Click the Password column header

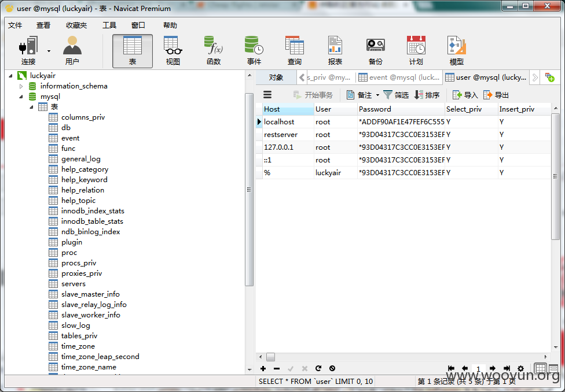pos(401,109)
